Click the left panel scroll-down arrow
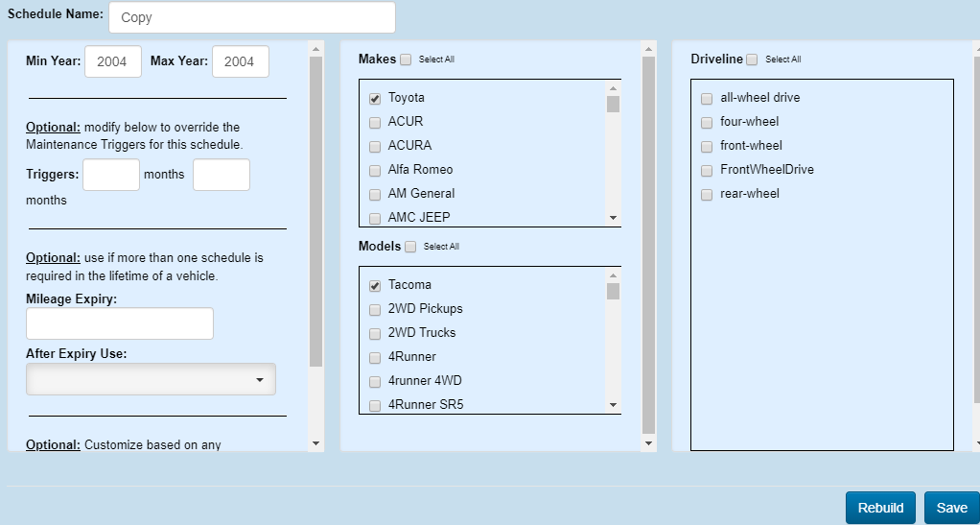 click(x=316, y=443)
